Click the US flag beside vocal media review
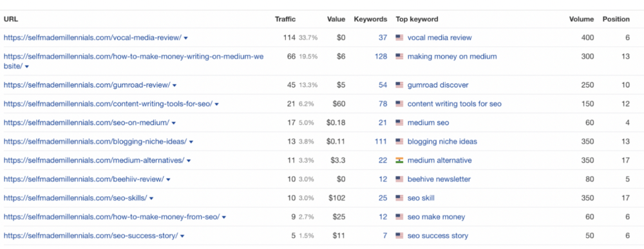The height and width of the screenshot is (249, 644). pos(399,37)
